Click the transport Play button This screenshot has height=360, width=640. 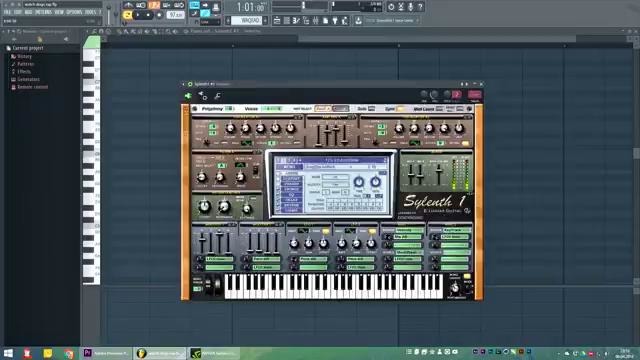(138, 15)
